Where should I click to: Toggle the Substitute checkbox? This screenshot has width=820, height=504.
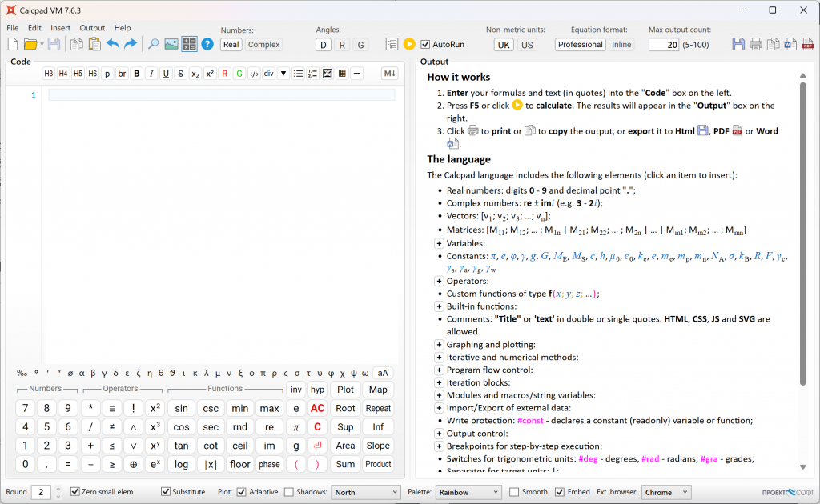(165, 491)
